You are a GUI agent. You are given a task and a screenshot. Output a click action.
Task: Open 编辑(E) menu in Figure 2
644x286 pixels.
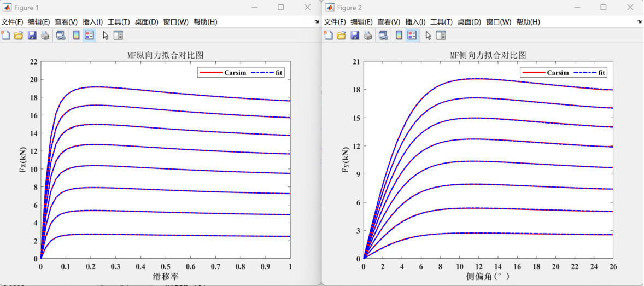[362, 22]
